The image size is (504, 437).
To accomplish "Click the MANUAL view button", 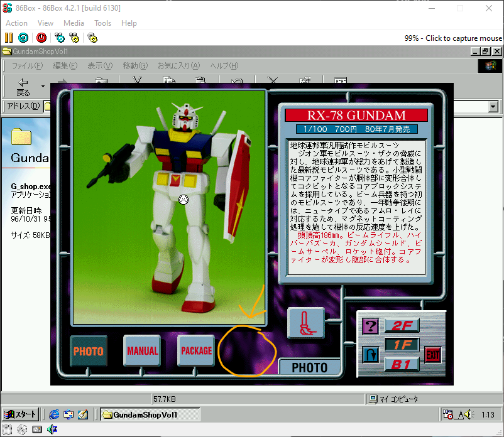I will pyautogui.click(x=142, y=350).
